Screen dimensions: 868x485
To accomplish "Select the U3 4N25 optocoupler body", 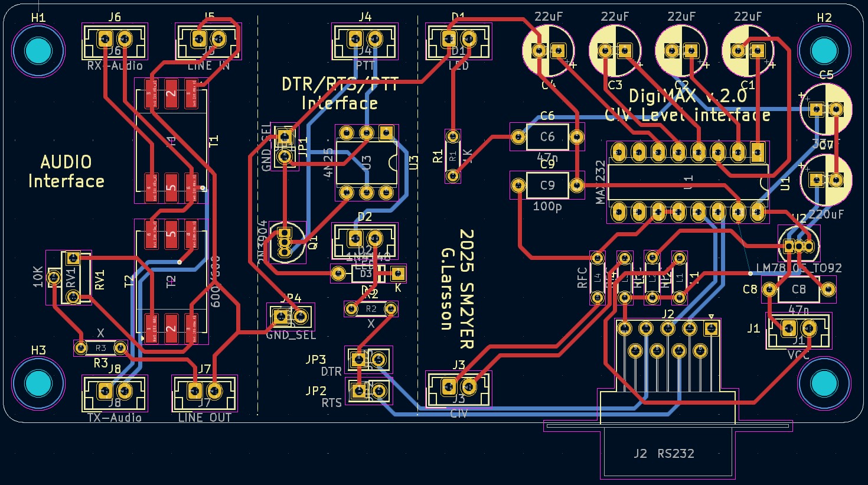I will click(x=366, y=162).
